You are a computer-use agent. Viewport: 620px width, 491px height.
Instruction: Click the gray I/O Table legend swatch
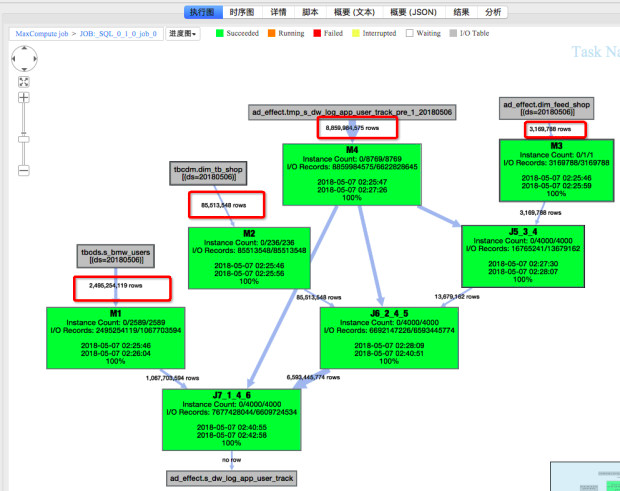(x=453, y=33)
